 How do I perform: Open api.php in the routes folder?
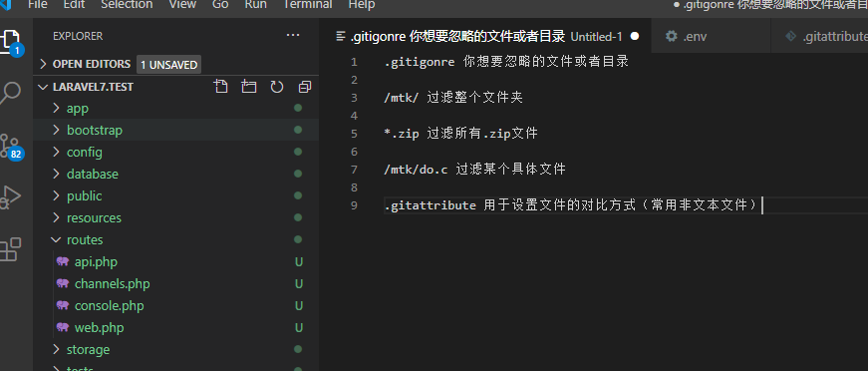click(96, 261)
